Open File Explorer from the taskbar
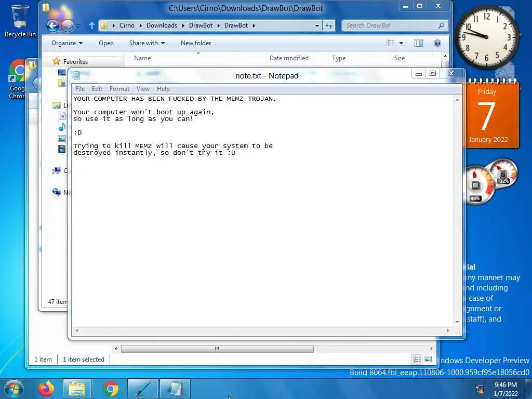Screen dimensions: 532x399 (77, 389)
